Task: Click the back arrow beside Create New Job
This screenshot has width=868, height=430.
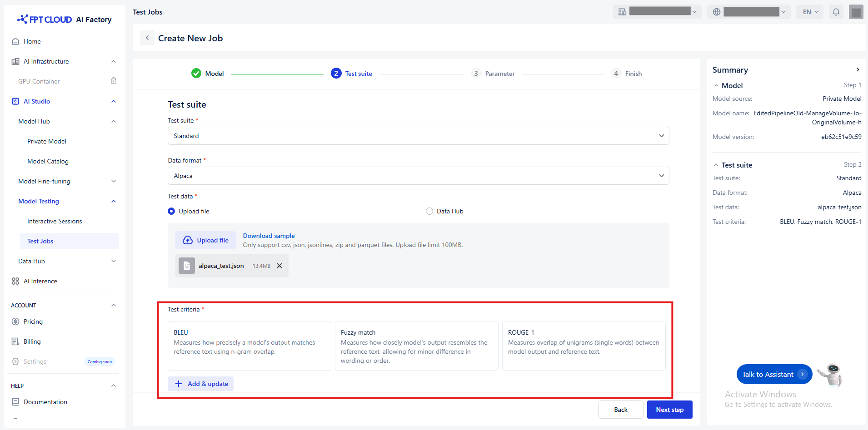Action: [x=147, y=38]
